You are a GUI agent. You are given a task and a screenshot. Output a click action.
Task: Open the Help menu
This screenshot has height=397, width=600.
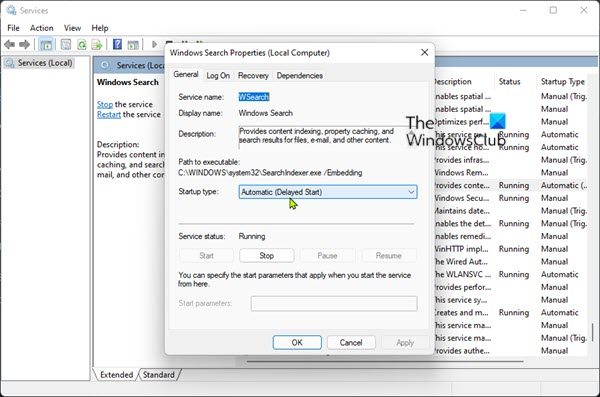pos(100,28)
